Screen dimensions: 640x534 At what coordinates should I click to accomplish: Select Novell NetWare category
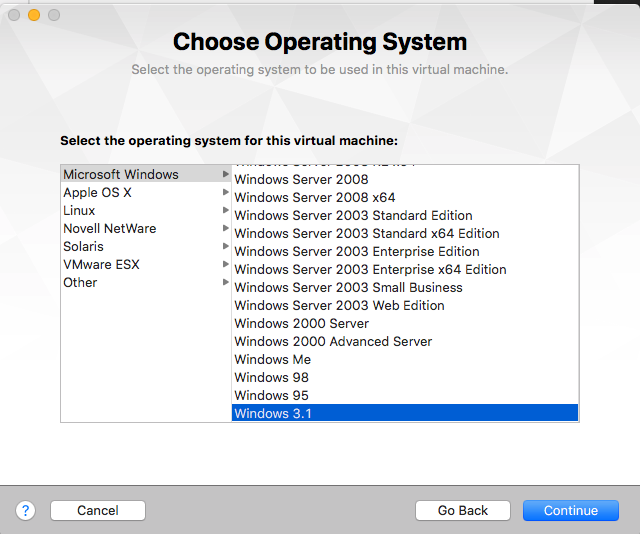[109, 228]
